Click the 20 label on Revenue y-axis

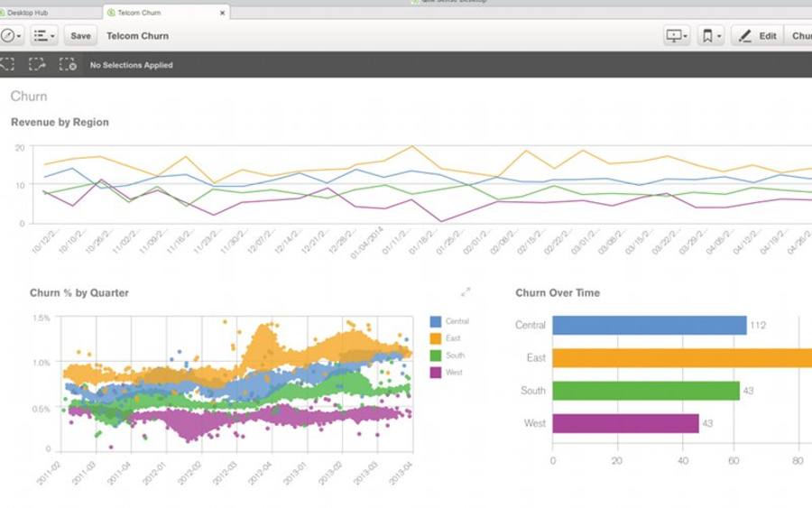click(20, 148)
